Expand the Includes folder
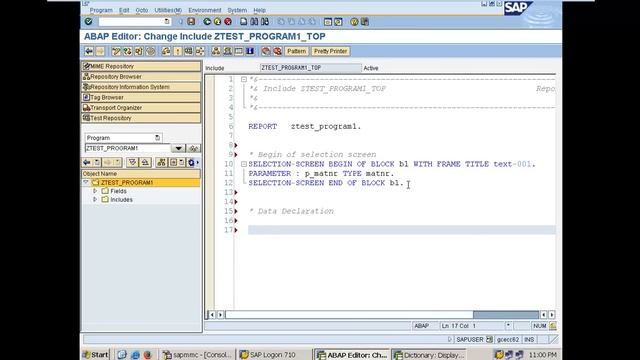Screen dimensions: 640x360 pyautogui.click(x=95, y=200)
